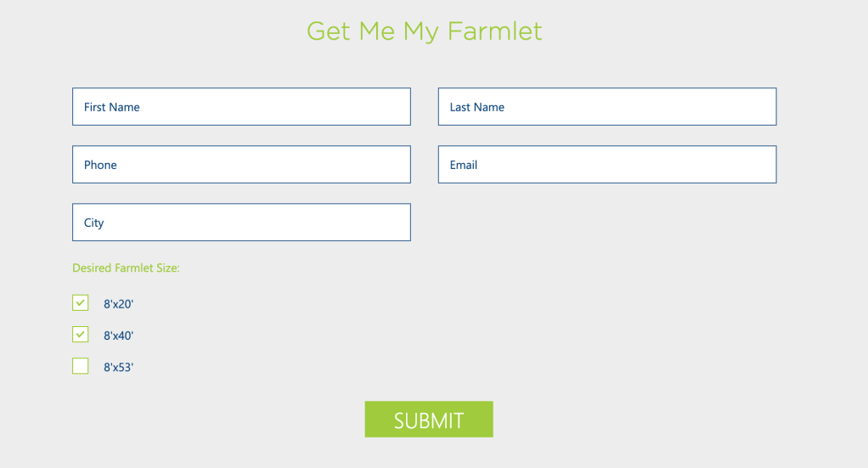Image resolution: width=868 pixels, height=468 pixels.
Task: Click the green checkmark beside 8'x20'
Action: pos(81,302)
